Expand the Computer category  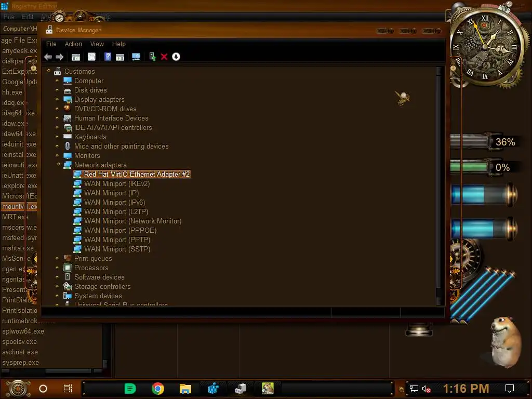tap(57, 81)
